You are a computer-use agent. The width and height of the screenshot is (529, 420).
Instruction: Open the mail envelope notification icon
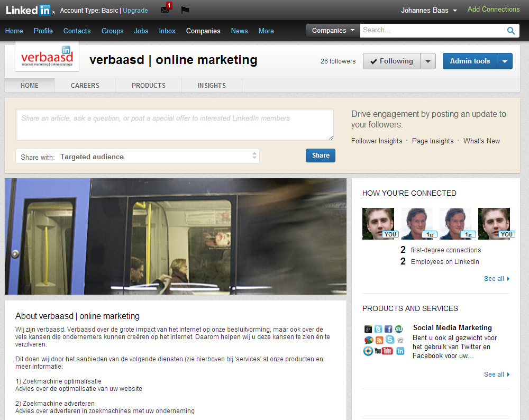click(165, 10)
